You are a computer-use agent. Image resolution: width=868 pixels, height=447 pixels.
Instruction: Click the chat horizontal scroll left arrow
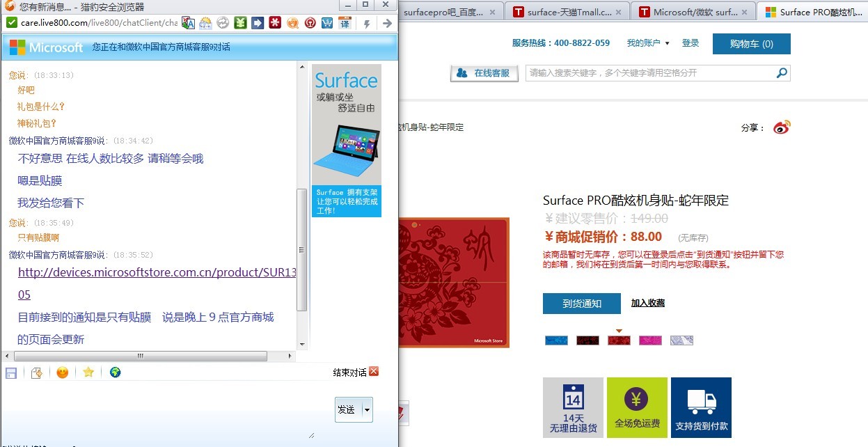pos(8,356)
